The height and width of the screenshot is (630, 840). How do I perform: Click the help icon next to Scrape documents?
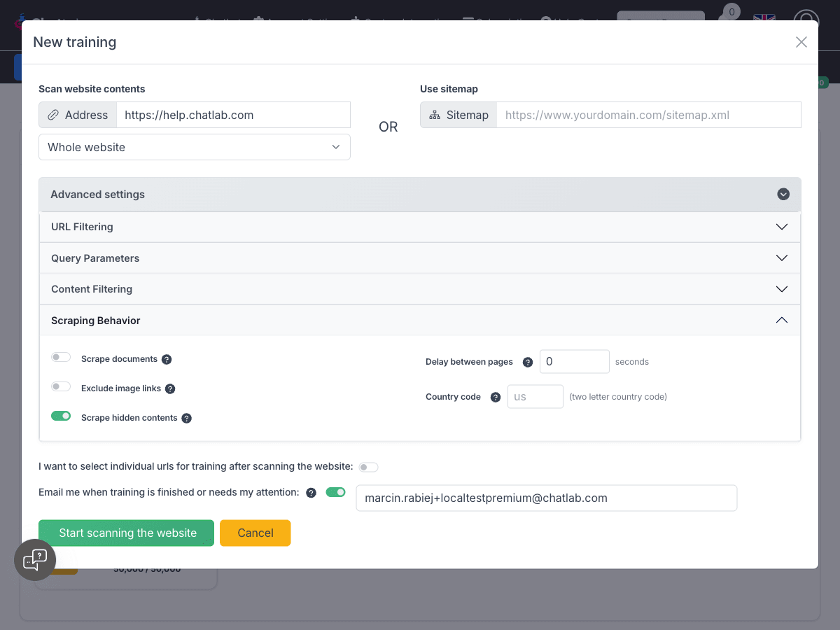click(x=167, y=359)
